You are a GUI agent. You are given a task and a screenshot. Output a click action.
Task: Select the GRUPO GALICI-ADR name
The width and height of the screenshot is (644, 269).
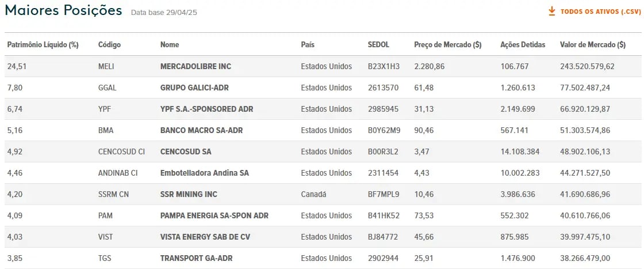[195, 88]
